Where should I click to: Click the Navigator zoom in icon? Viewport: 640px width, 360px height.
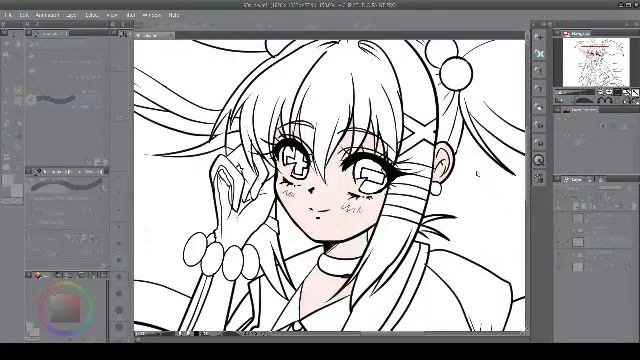coord(609,92)
